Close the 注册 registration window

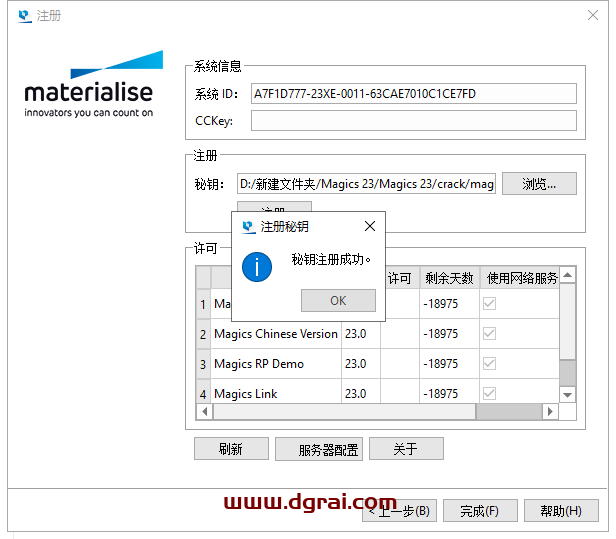point(593,15)
